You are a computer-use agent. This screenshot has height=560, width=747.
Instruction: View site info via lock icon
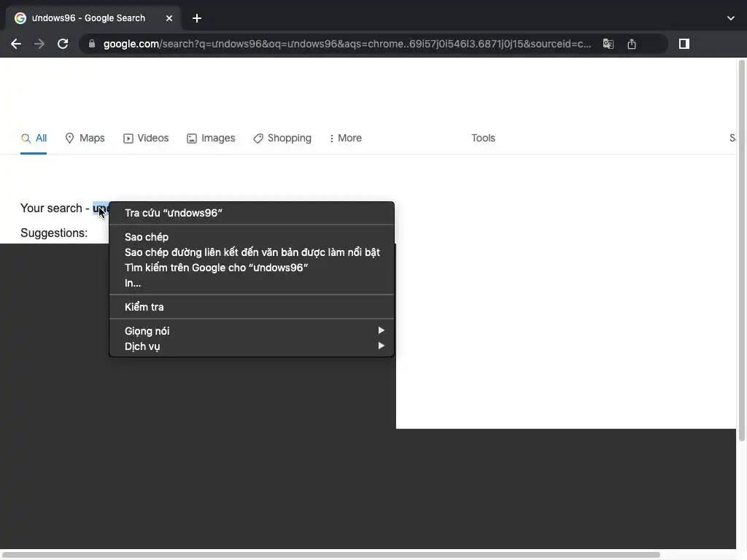click(x=92, y=44)
